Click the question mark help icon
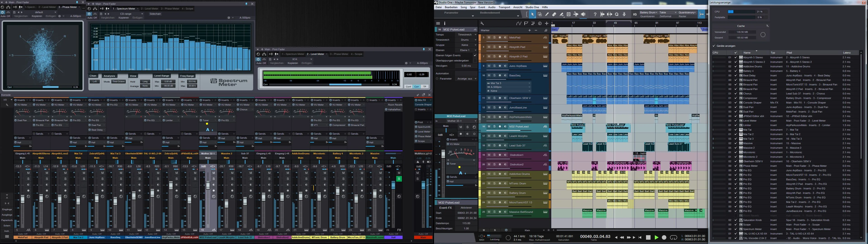 click(595, 14)
